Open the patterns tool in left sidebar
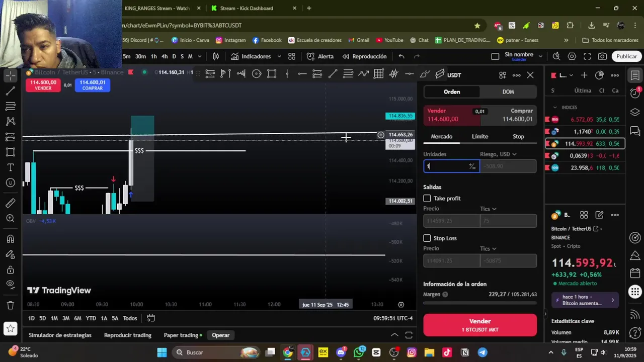The height and width of the screenshot is (362, 644). (10, 121)
